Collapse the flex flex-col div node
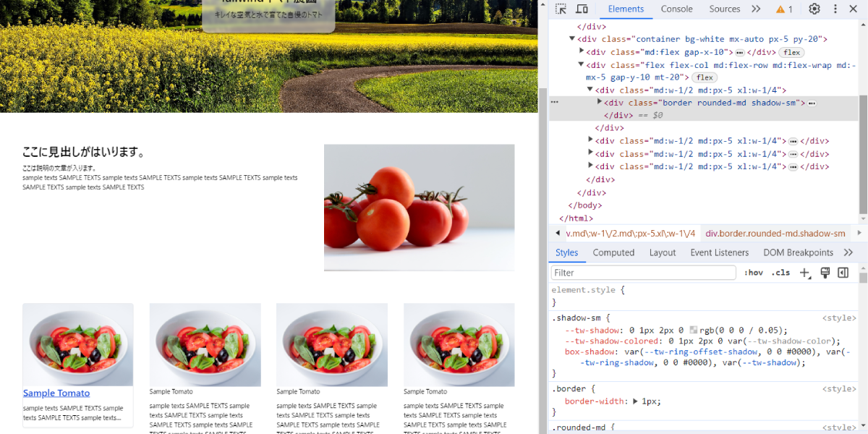 click(582, 64)
